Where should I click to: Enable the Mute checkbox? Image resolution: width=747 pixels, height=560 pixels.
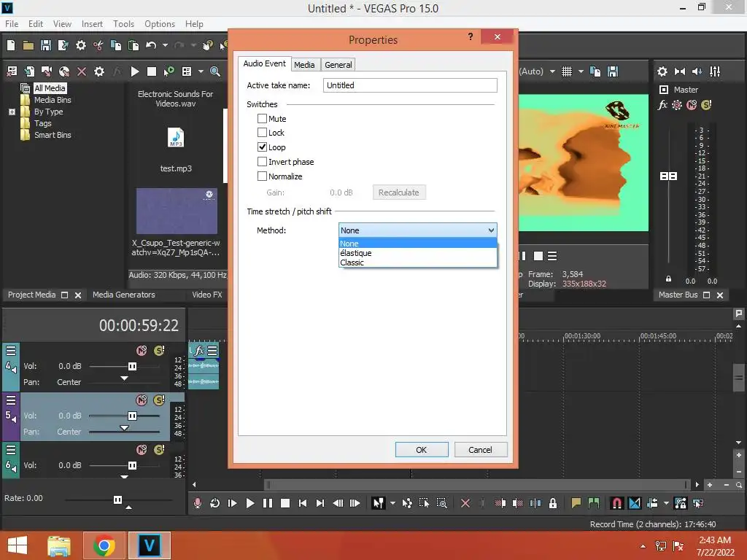262,118
